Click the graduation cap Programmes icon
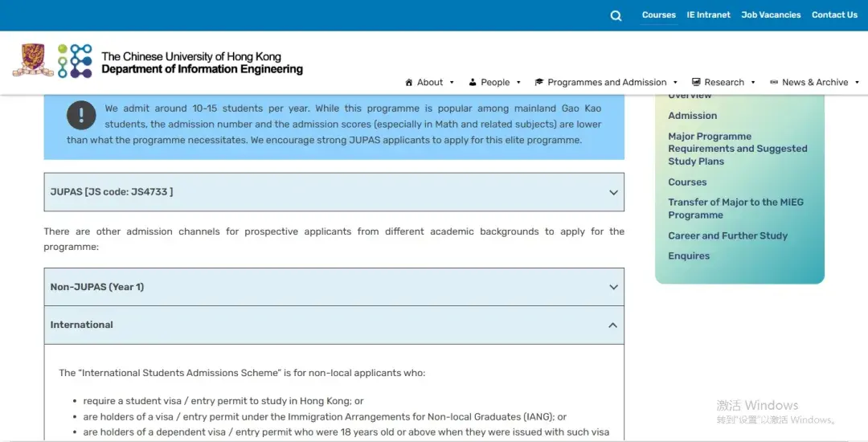868x442 pixels. (x=539, y=82)
